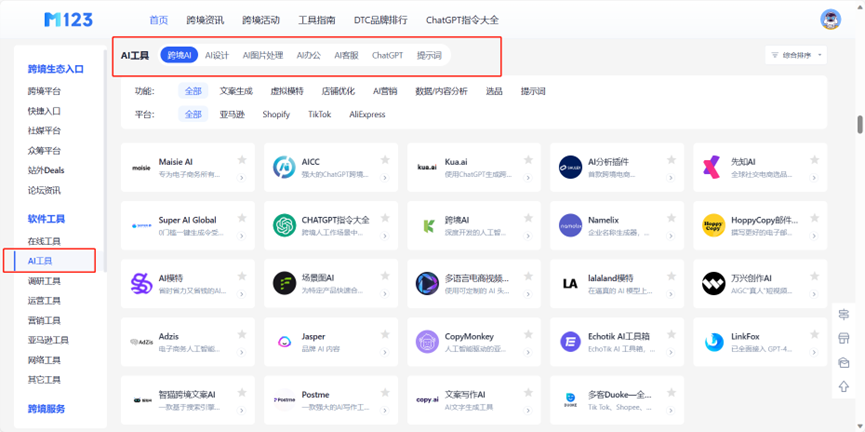The width and height of the screenshot is (865, 432).
Task: Filter platform by TikTok
Action: coord(319,114)
